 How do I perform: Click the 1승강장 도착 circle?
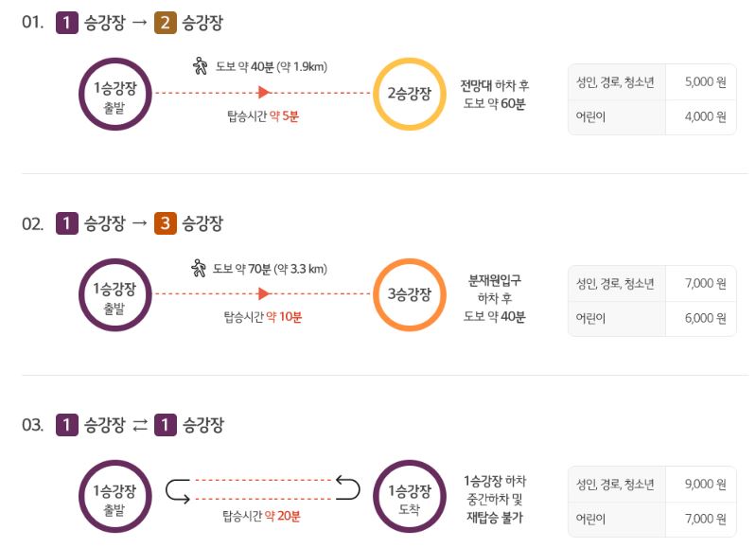click(410, 496)
